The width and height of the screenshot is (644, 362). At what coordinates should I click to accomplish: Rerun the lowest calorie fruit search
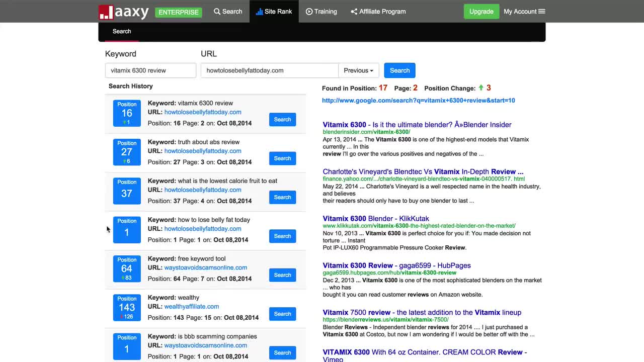[x=282, y=197]
